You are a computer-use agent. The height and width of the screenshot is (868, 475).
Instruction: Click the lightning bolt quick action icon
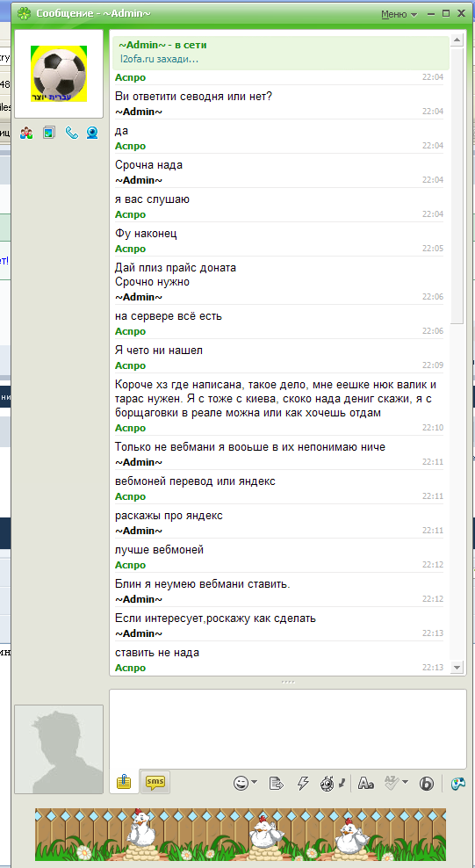pos(303,783)
